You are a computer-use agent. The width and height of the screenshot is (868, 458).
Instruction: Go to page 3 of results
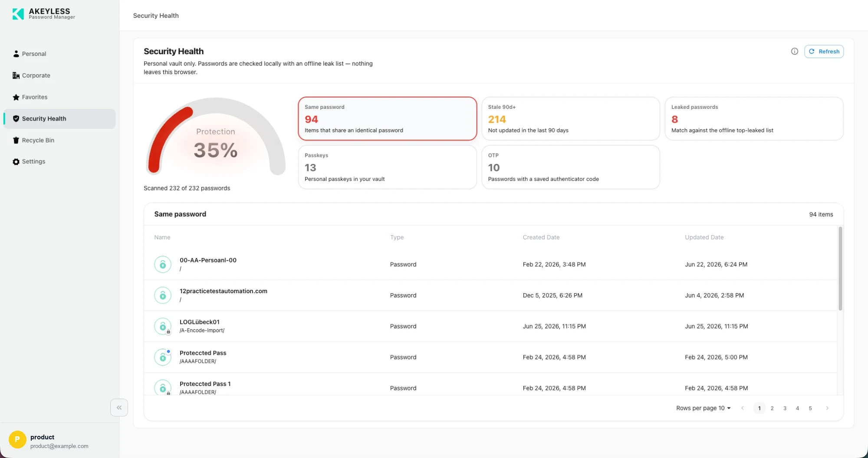pos(785,408)
